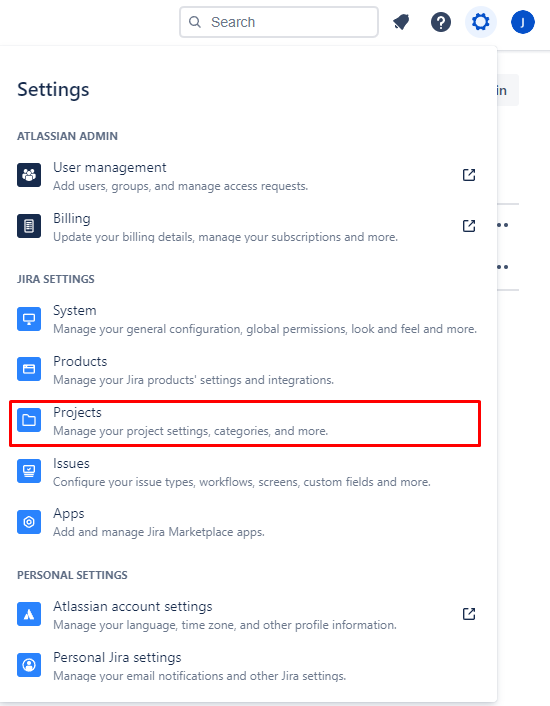
Task: Click the settings gear icon
Action: tap(481, 22)
